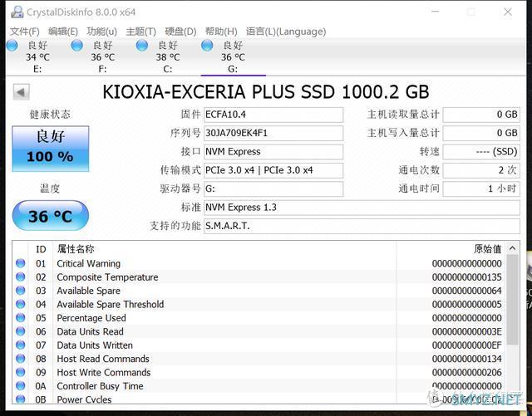Screen dimensions: 532x416
Task: Click the interface field NVM Express
Action: (273, 152)
